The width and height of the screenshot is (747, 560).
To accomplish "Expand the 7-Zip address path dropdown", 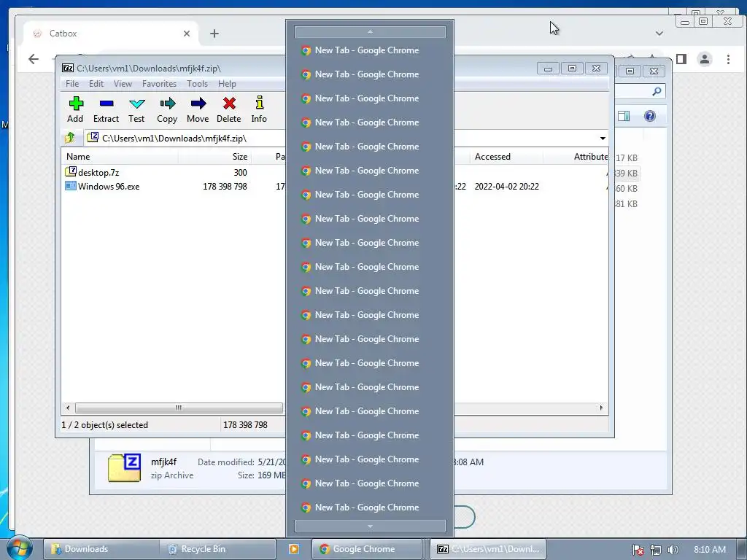I will pos(603,138).
